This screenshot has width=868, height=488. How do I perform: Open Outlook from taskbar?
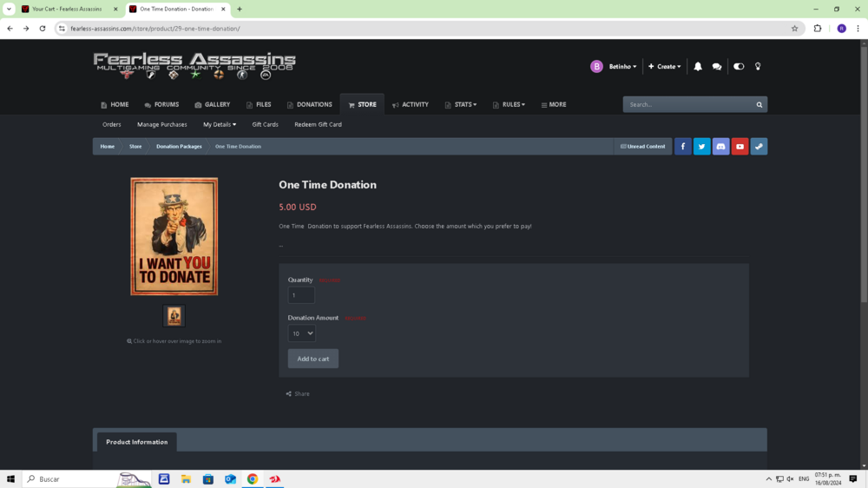230,478
